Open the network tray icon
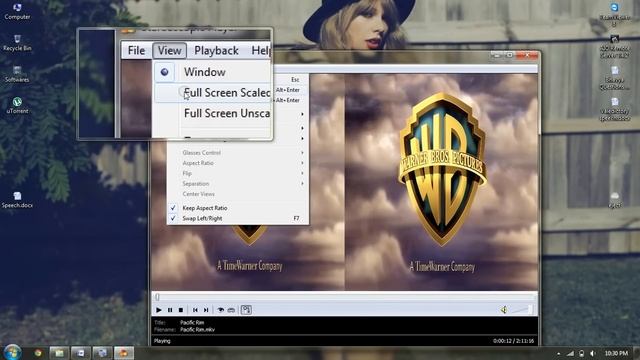Screen dimensions: 640x360 570,353
